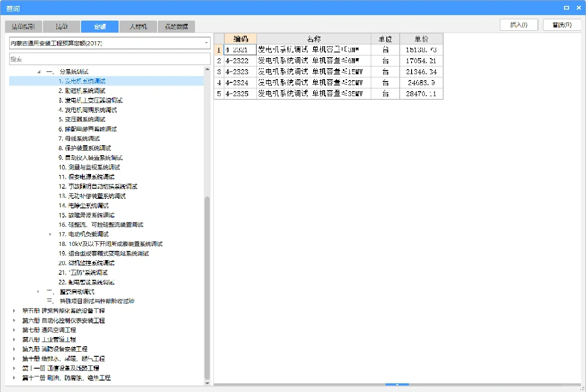Expand 二、整套启动调试 section

(38, 292)
